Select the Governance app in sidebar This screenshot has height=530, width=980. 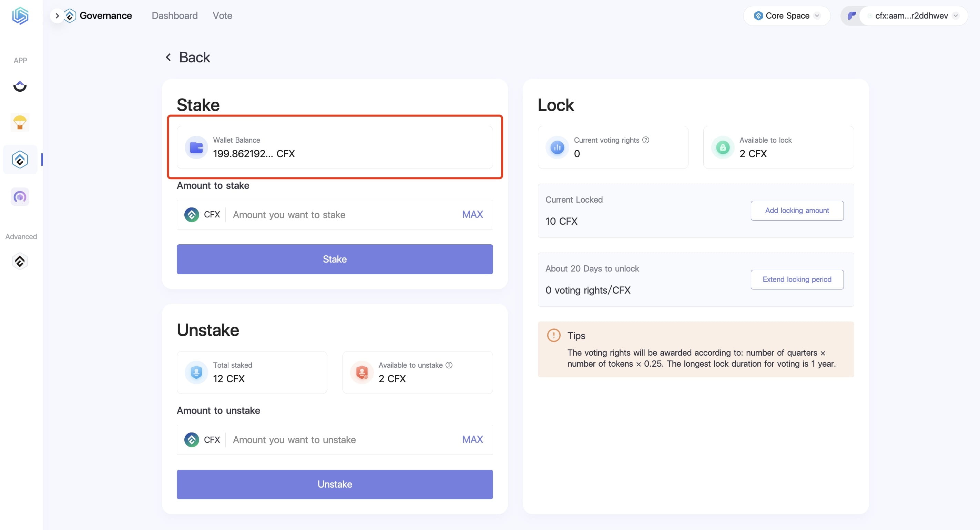coord(20,160)
